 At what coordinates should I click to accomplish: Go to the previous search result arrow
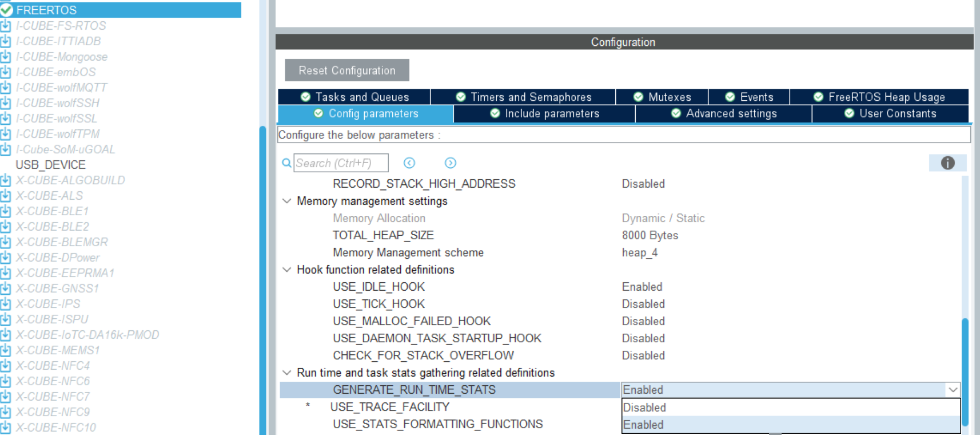[x=409, y=163]
